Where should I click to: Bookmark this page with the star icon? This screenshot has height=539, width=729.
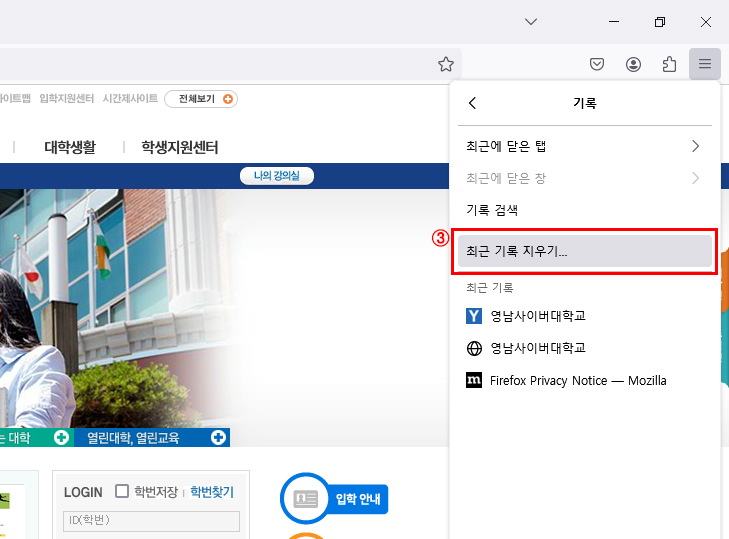445,64
